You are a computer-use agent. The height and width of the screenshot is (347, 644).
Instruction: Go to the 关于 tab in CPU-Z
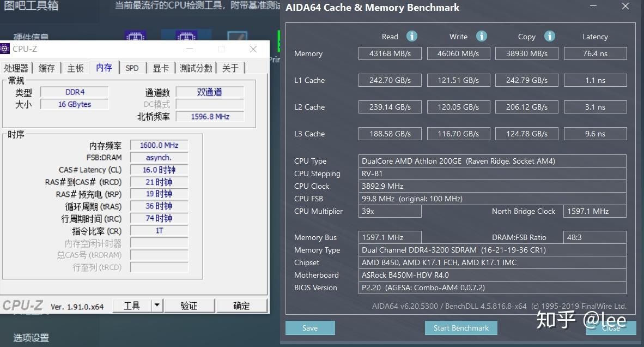[x=230, y=68]
